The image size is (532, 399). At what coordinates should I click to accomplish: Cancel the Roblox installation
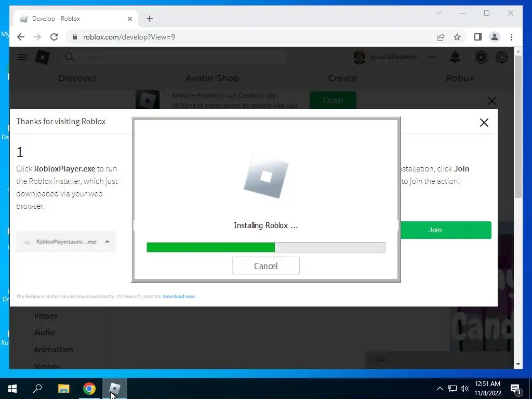click(x=265, y=265)
